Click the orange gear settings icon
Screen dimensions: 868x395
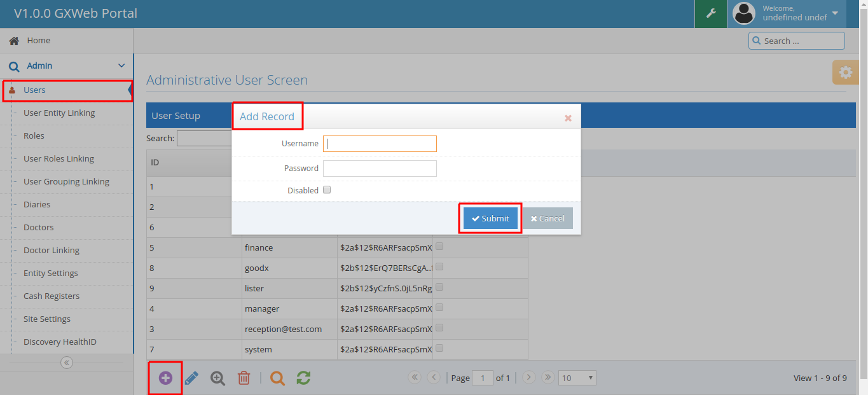point(845,73)
